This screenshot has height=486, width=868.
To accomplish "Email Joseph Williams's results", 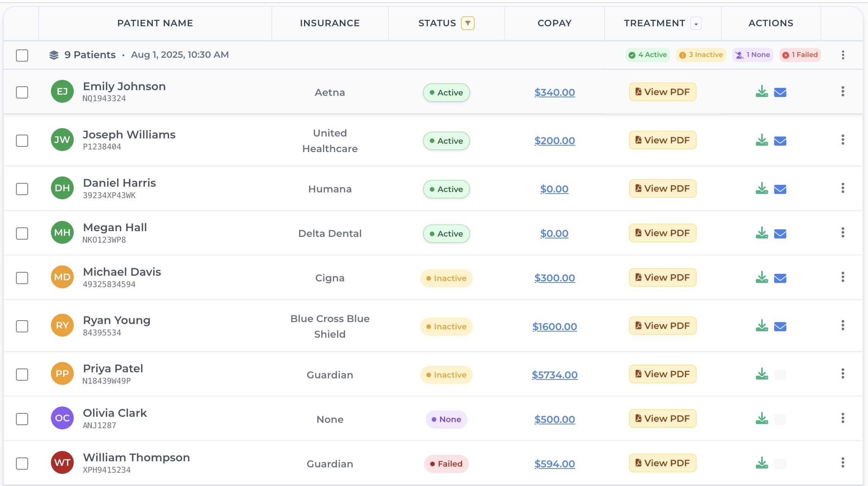I will [780, 140].
